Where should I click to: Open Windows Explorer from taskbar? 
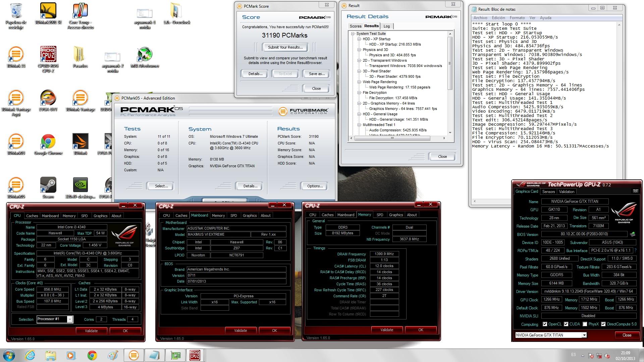click(51, 355)
